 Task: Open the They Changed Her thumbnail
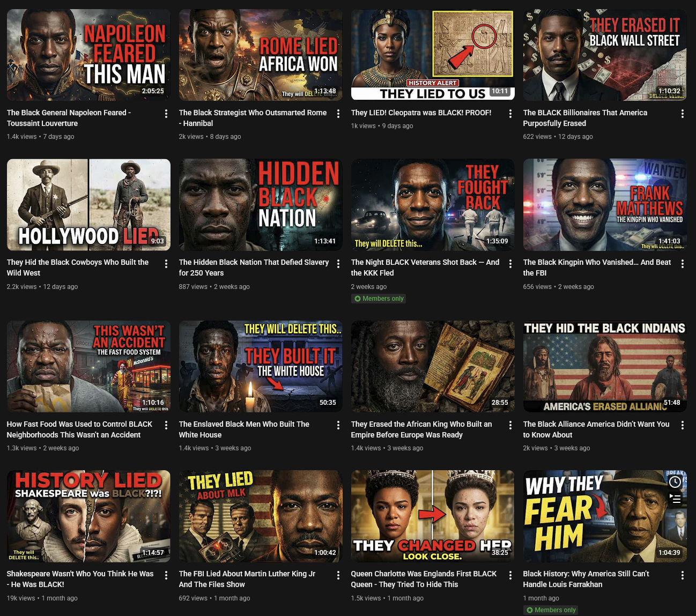pos(433,516)
